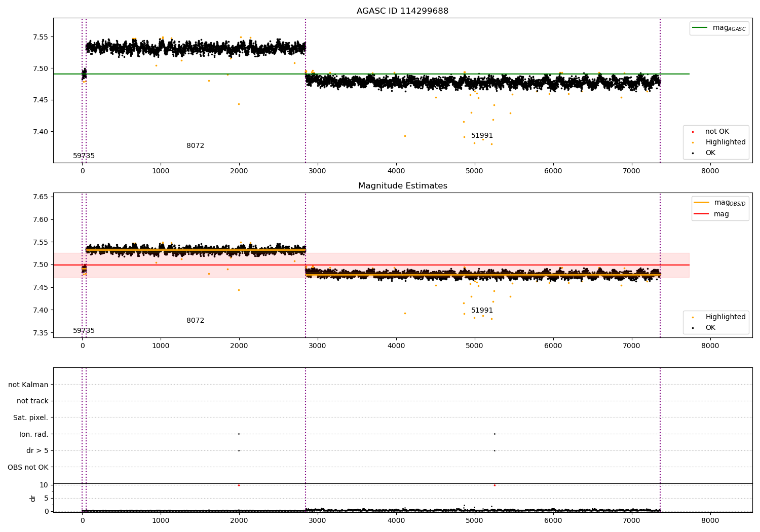Screen dimensions: 760x532
Task: Click Ion. rad. flag dot near x=2000
Action: (x=239, y=434)
